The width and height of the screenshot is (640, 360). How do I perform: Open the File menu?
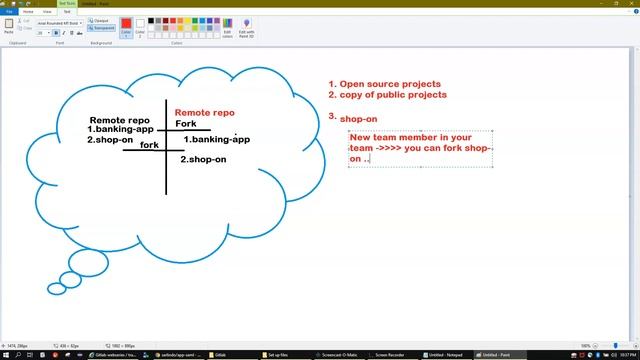pos(9,12)
